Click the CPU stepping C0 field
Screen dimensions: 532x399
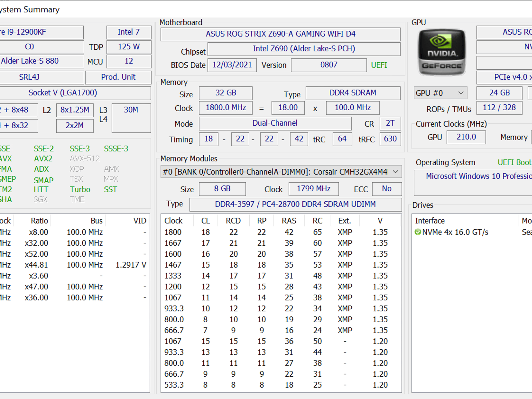(x=42, y=47)
